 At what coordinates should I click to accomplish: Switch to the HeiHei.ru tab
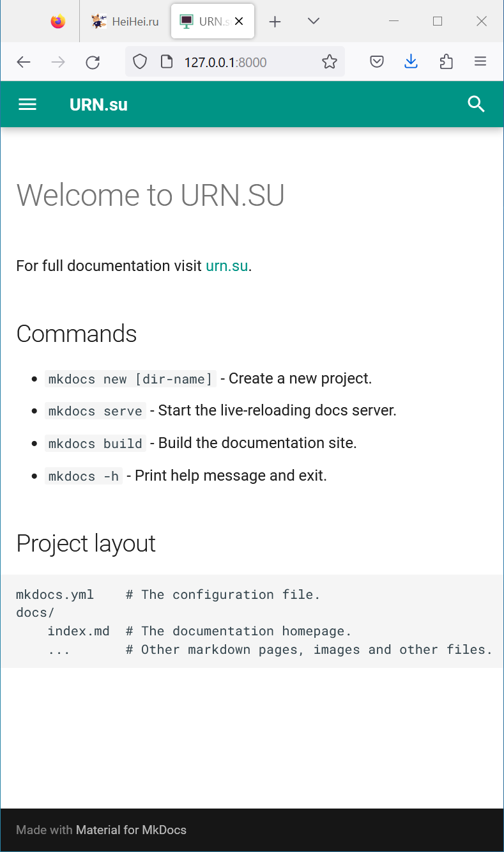125,21
